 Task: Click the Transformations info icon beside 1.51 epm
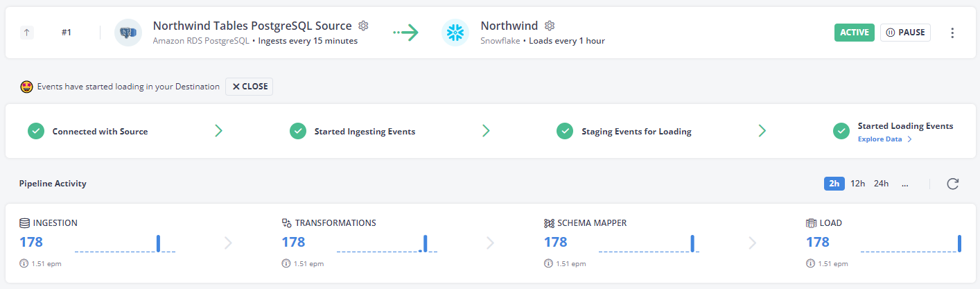[286, 263]
